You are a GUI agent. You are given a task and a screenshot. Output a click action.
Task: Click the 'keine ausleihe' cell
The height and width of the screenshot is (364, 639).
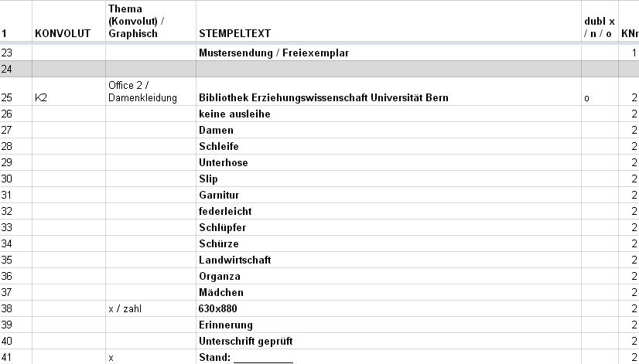pyautogui.click(x=388, y=114)
